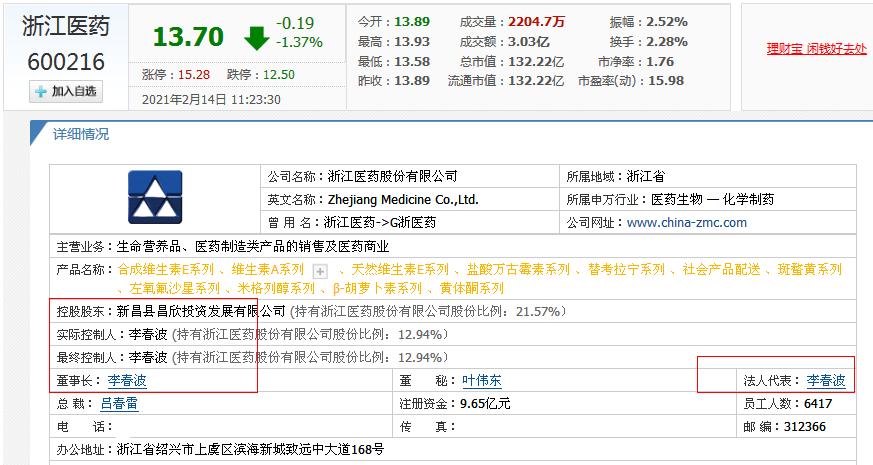The width and height of the screenshot is (873, 465).
Task: Click the 主营业务 description row
Action: (x=453, y=246)
